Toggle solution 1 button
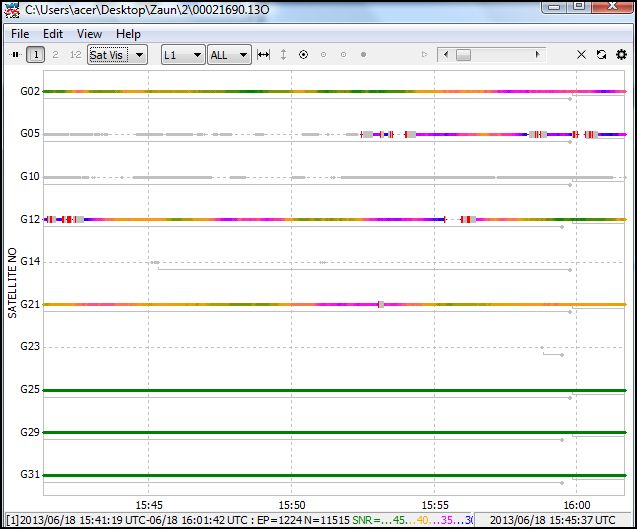 click(36, 55)
